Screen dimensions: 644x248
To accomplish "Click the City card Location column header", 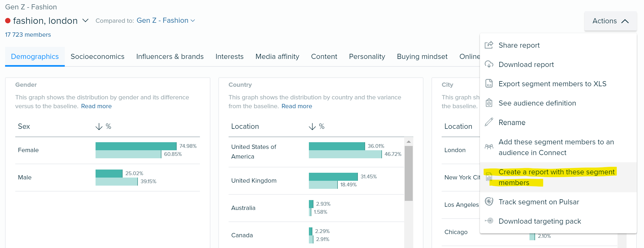I will tap(458, 126).
